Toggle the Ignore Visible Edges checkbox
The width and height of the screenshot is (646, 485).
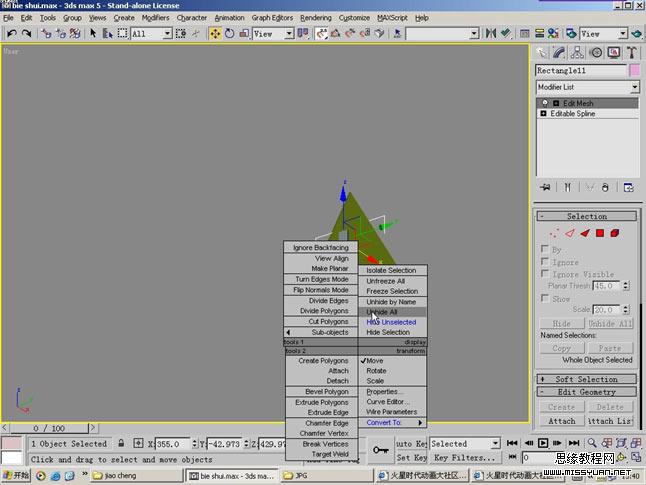(545, 273)
